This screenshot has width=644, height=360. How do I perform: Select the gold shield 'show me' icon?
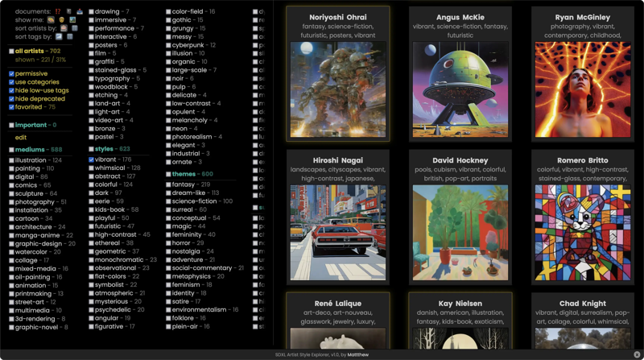click(x=62, y=19)
